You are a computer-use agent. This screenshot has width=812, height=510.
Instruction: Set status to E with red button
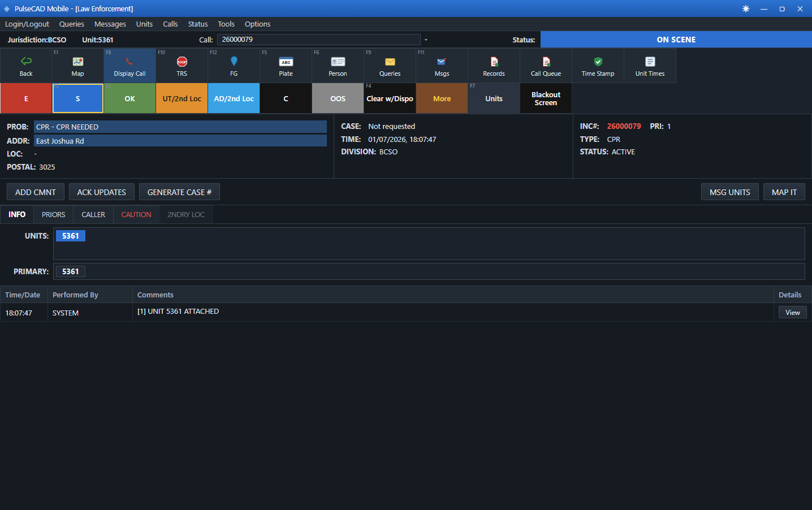26,98
